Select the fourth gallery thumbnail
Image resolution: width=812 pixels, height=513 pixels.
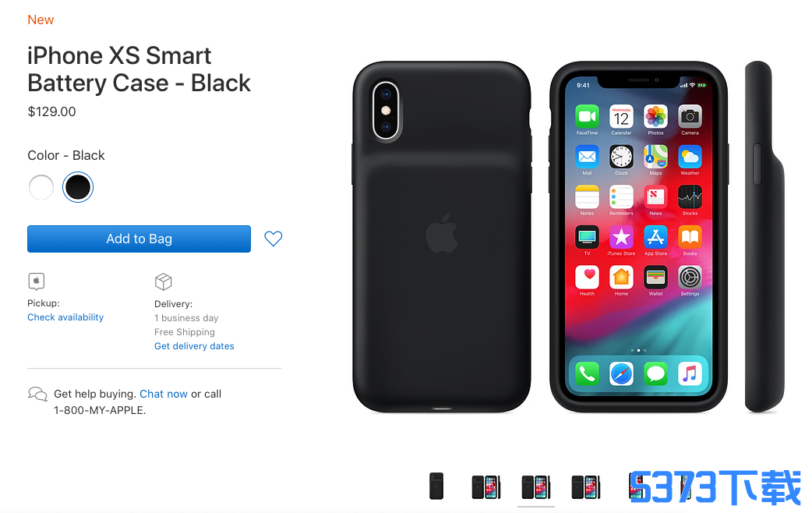(x=586, y=487)
